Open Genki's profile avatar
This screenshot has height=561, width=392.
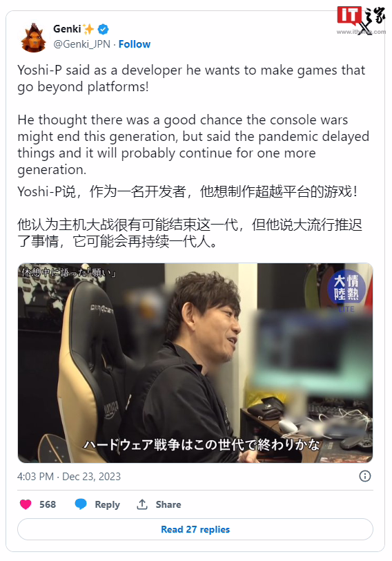(x=34, y=37)
